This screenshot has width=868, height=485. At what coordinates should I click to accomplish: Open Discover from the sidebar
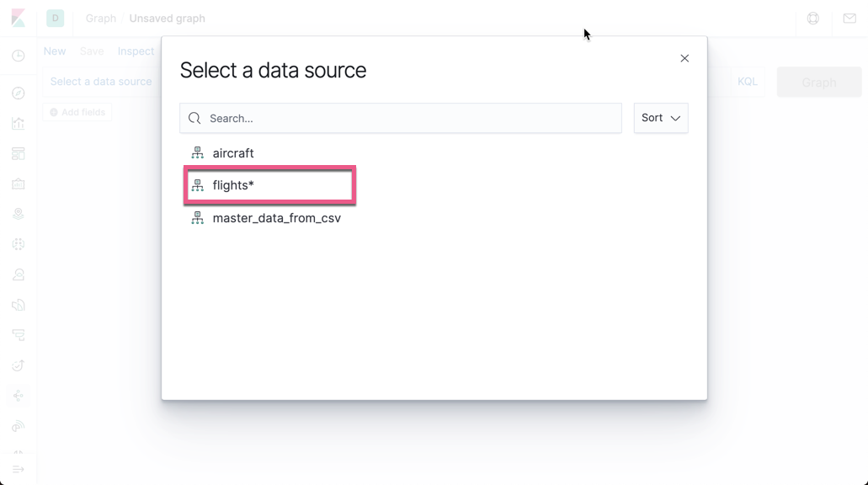point(19,93)
